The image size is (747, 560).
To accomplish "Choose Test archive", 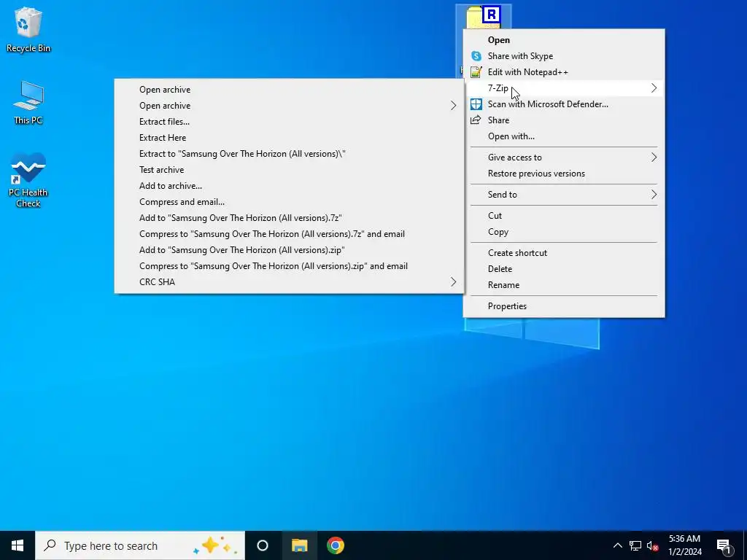I will click(x=289, y=169).
